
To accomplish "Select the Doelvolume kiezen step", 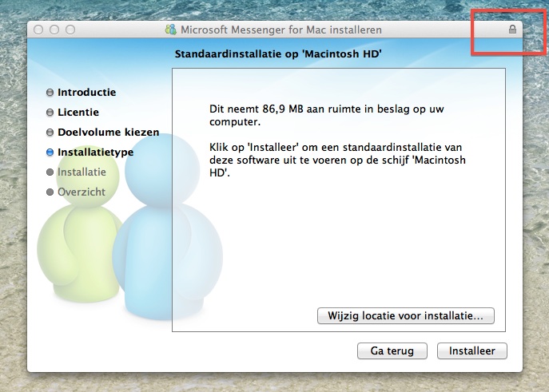I will 108,133.
